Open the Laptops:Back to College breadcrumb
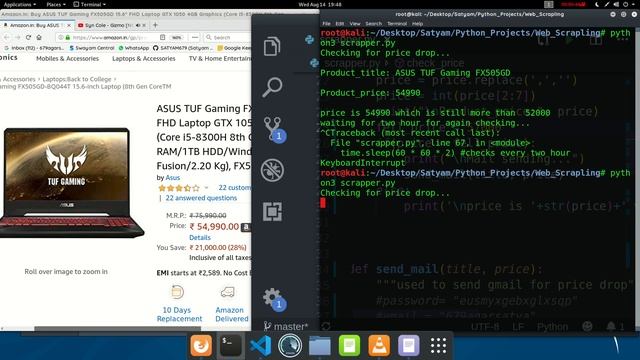Image resolution: width=640 pixels, height=360 pixels. [77, 79]
